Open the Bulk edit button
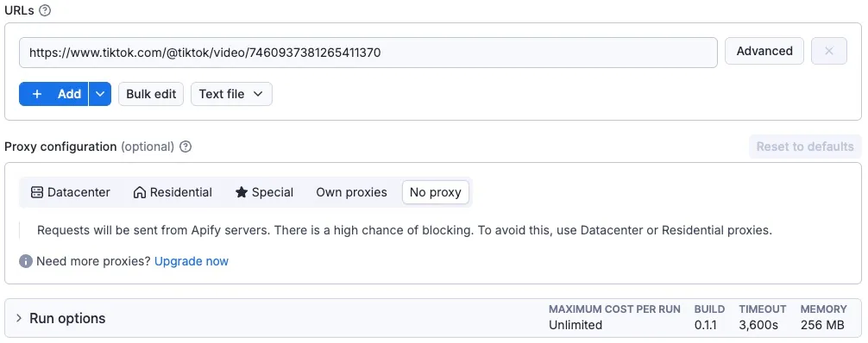This screenshot has width=868, height=343. pyautogui.click(x=151, y=94)
